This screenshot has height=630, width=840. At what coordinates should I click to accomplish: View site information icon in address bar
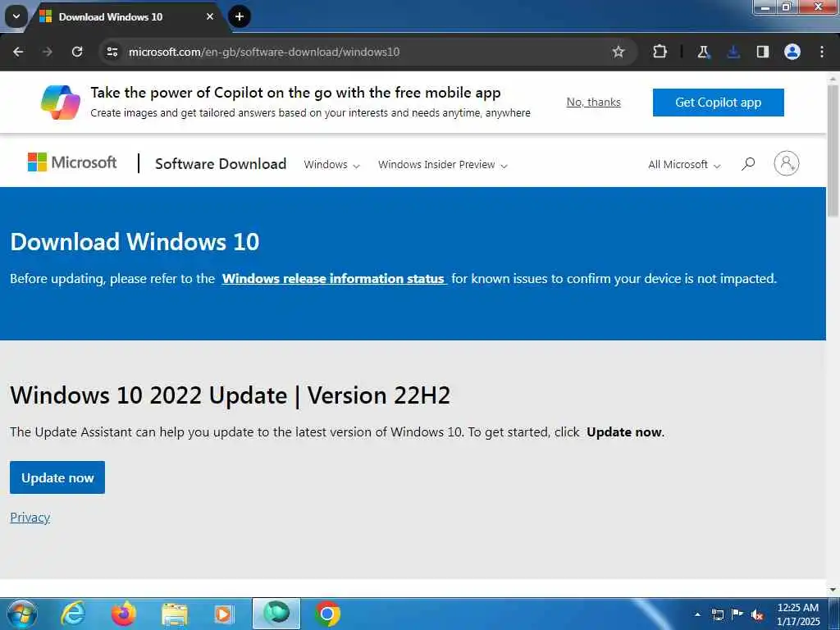coord(112,52)
